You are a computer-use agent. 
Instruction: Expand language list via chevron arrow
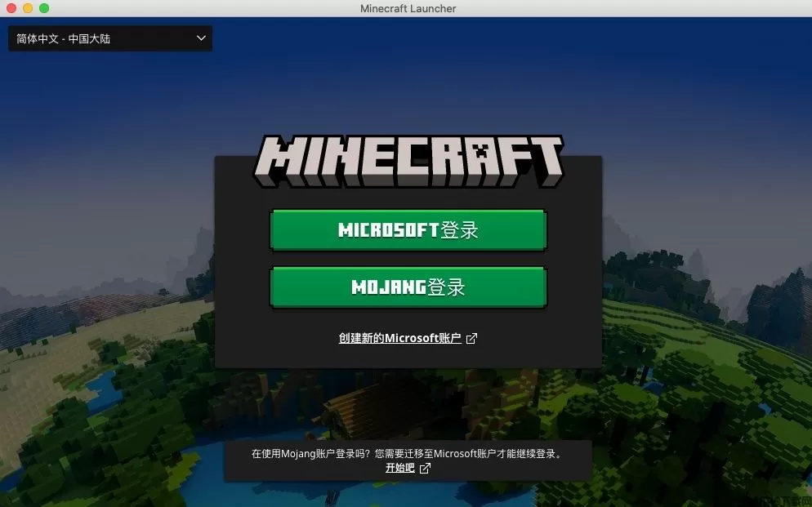click(202, 38)
